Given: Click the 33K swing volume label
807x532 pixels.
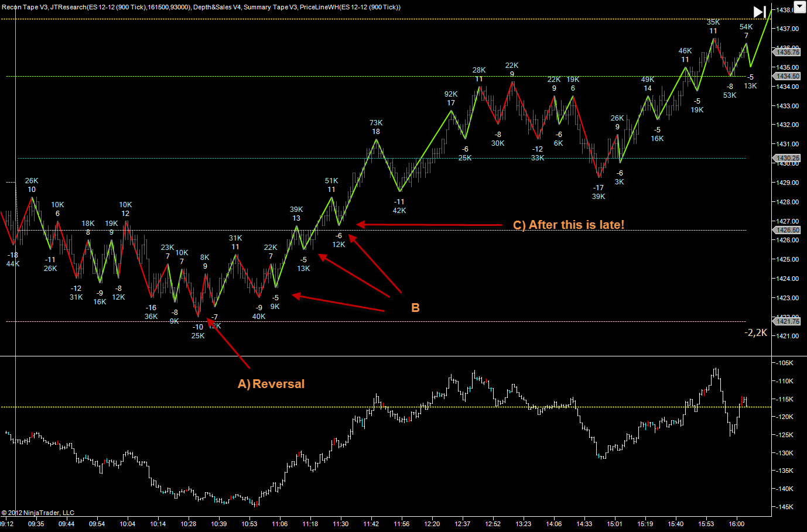Looking at the screenshot, I should coord(538,158).
